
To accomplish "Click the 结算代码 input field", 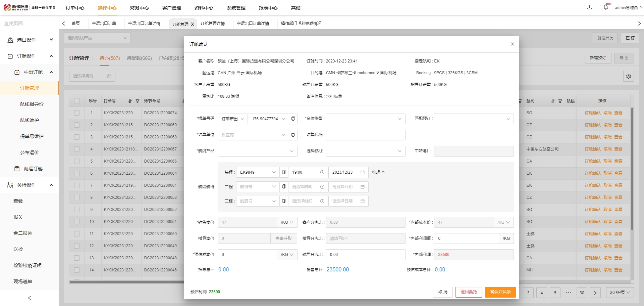I will click(366, 135).
